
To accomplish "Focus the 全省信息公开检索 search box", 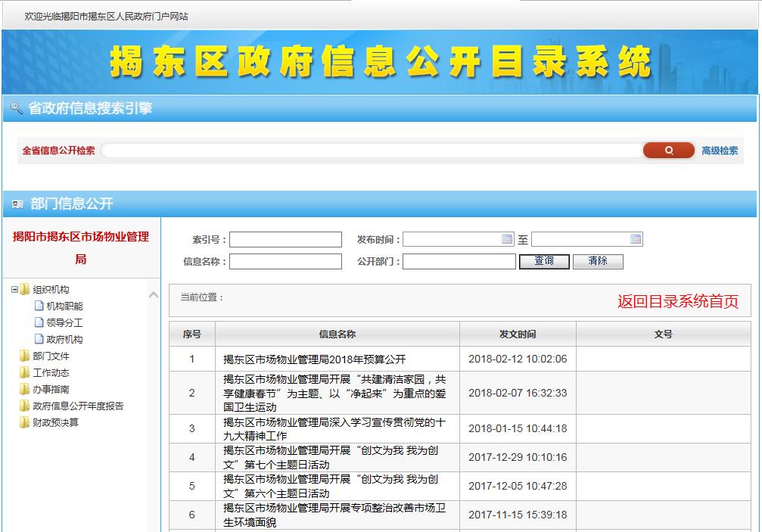I will [372, 150].
